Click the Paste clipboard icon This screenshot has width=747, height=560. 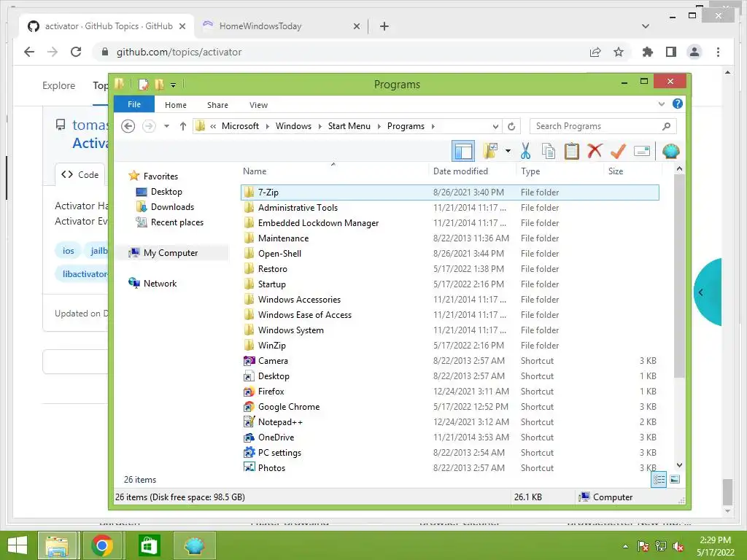coord(571,152)
